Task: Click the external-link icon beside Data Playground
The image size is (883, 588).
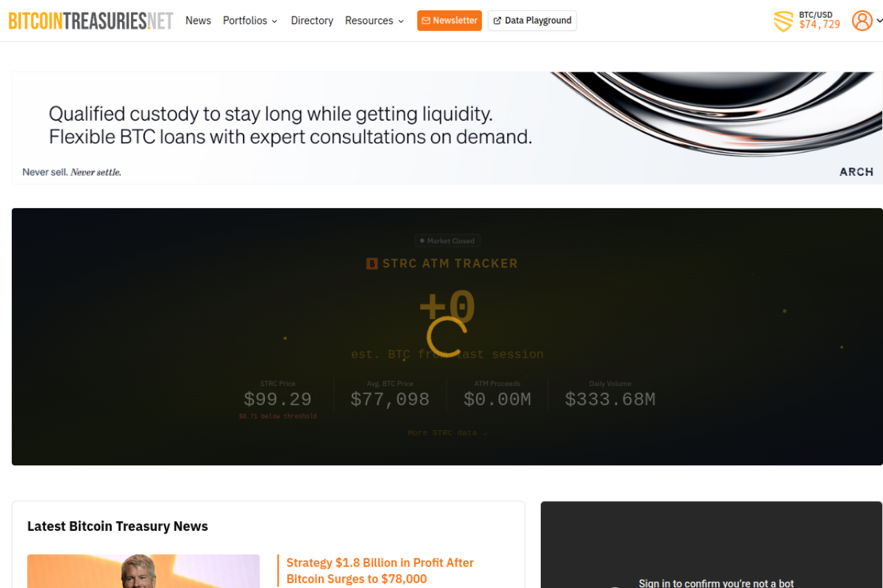Action: pyautogui.click(x=497, y=21)
